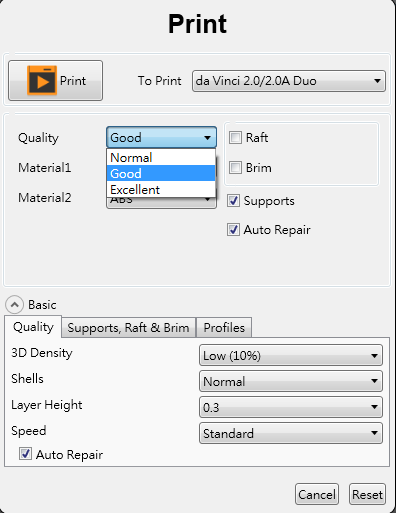Click the Cancel button
Viewport: 396px width, 513px height.
(317, 494)
